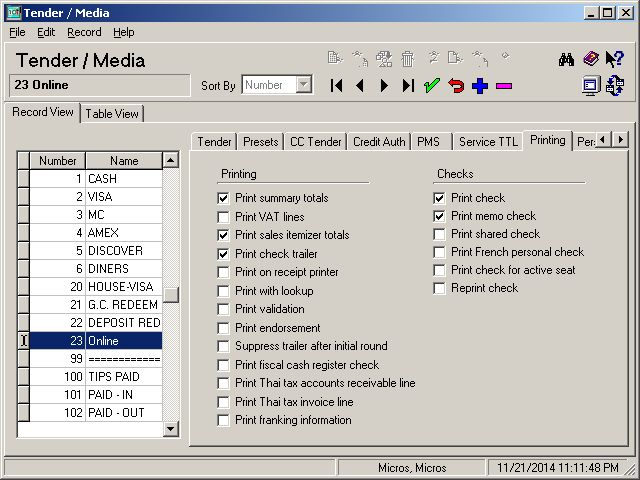Open the Sort By dropdown
This screenshot has width=640, height=480.
tap(303, 85)
